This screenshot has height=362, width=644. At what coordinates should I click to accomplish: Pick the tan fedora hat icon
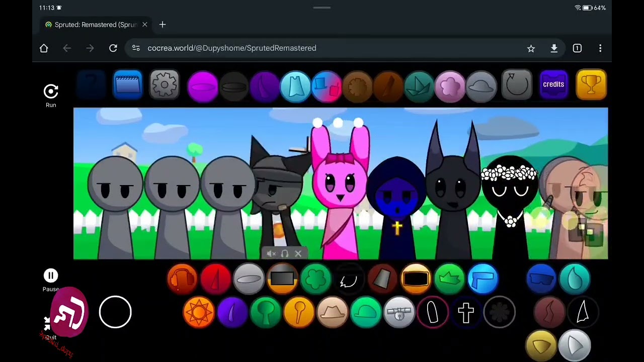[x=333, y=312]
